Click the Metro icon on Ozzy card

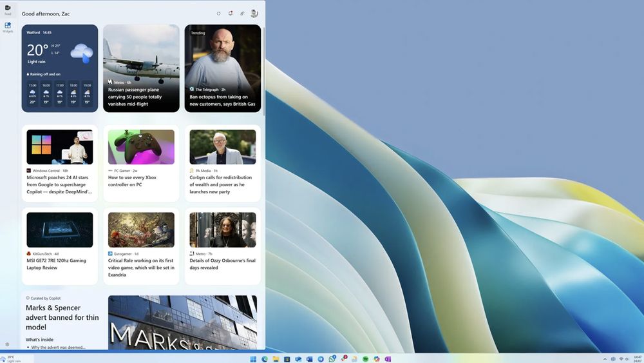(192, 253)
